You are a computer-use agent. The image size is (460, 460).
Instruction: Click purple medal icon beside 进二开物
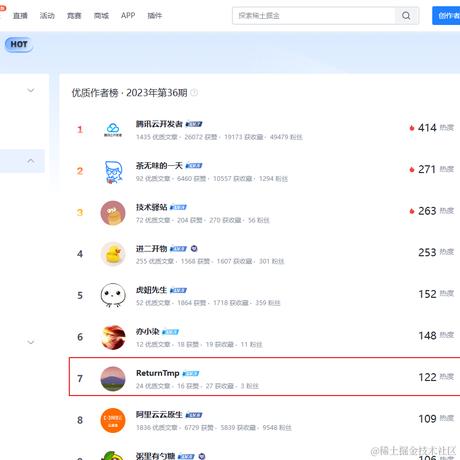point(194,249)
